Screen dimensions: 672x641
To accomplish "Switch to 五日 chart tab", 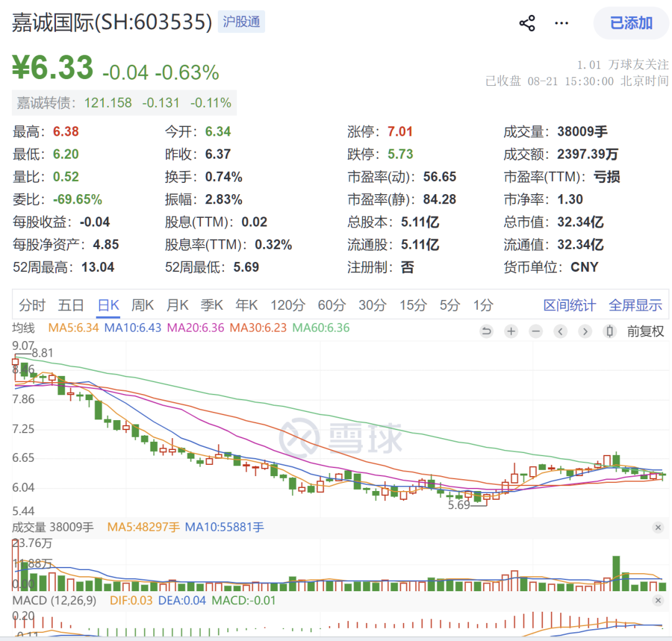I will (x=71, y=306).
